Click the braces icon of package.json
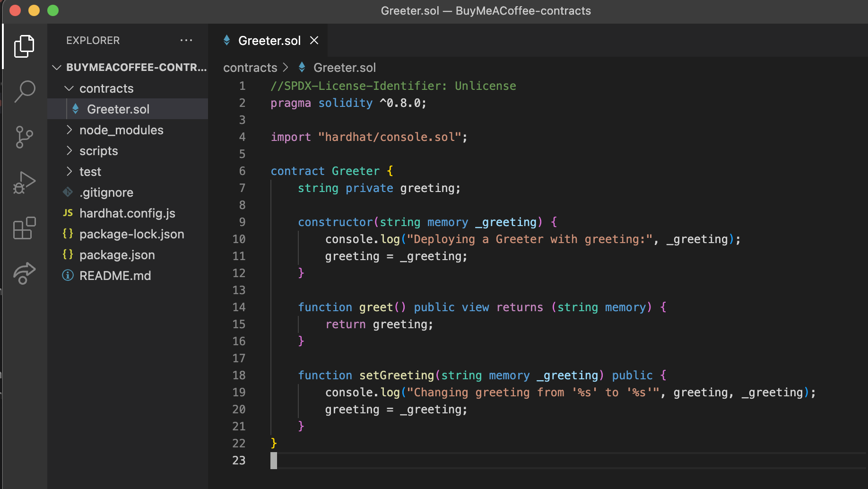Viewport: 868px width, 489px height. click(x=68, y=254)
